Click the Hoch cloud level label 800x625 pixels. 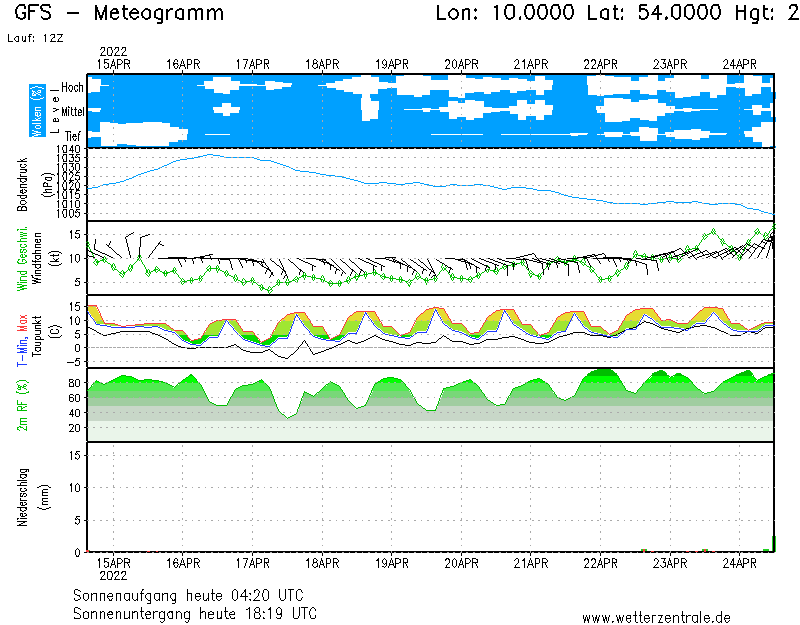(72, 88)
